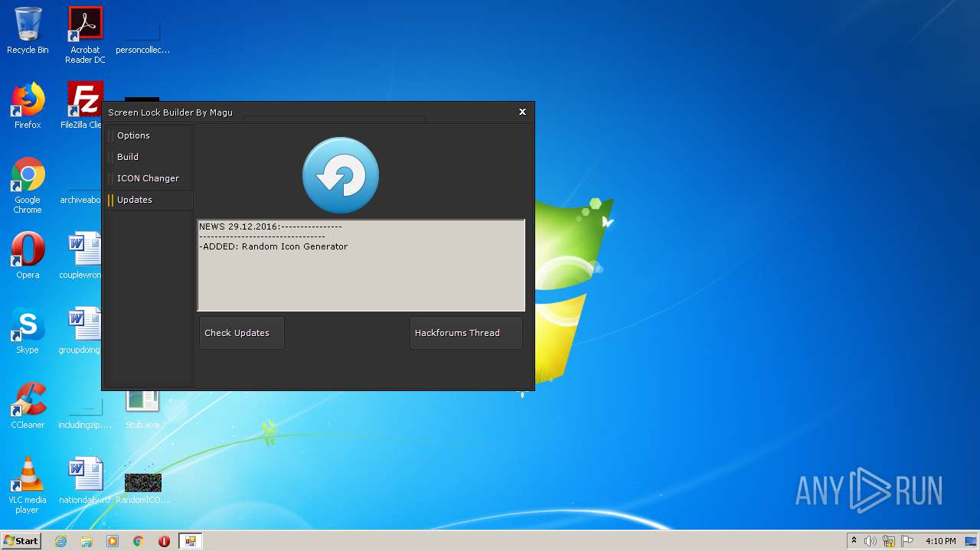This screenshot has height=551, width=980.
Task: Click the volume speaker tray icon
Action: [871, 541]
